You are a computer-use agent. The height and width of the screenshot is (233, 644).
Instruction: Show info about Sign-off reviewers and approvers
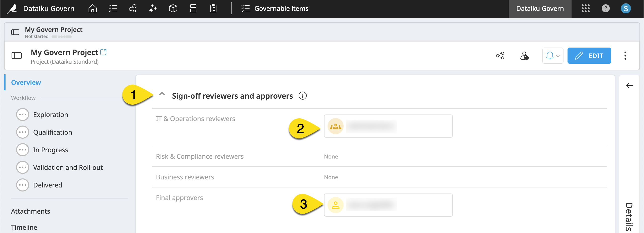pos(303,96)
